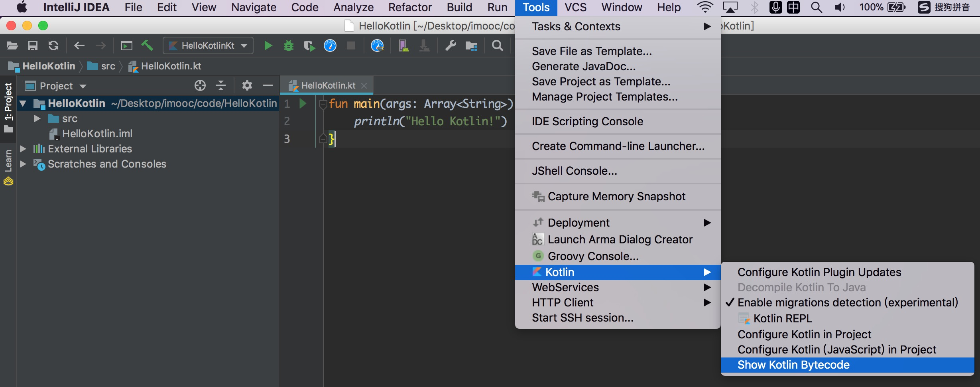Screen dimensions: 980x387
Task: Open the Tasks & Contexts submenu
Action: [x=618, y=26]
